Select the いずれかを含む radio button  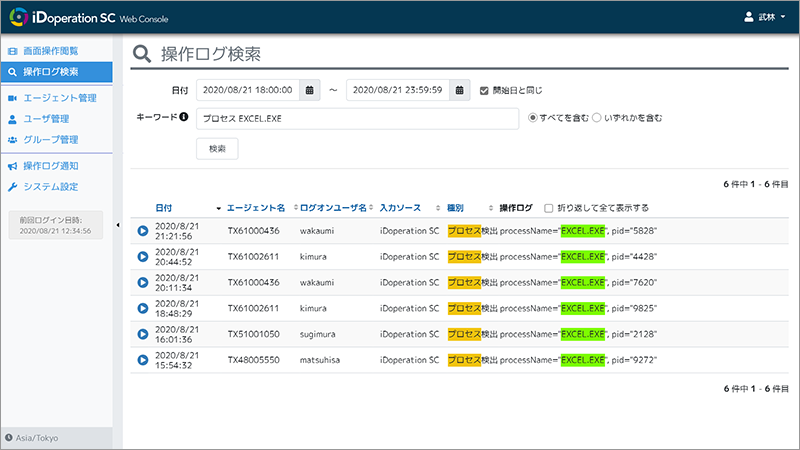pyautogui.click(x=596, y=118)
